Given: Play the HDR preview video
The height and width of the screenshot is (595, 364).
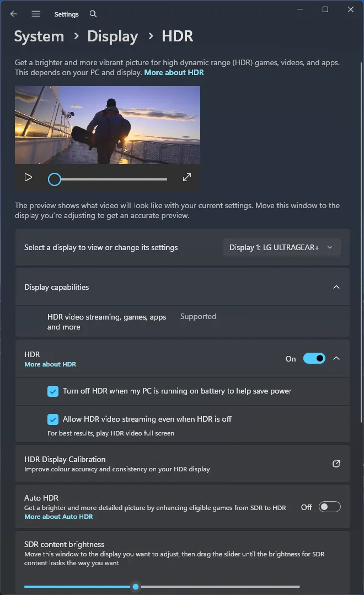Looking at the screenshot, I should point(28,177).
